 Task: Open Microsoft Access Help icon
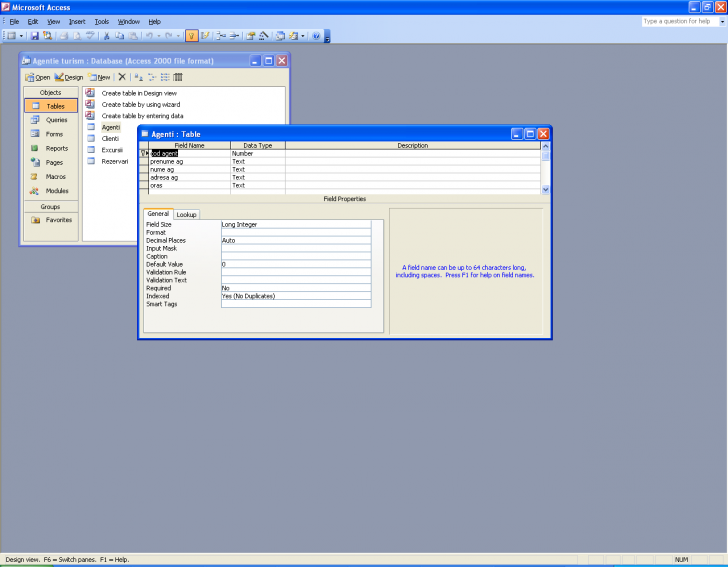tap(316, 36)
